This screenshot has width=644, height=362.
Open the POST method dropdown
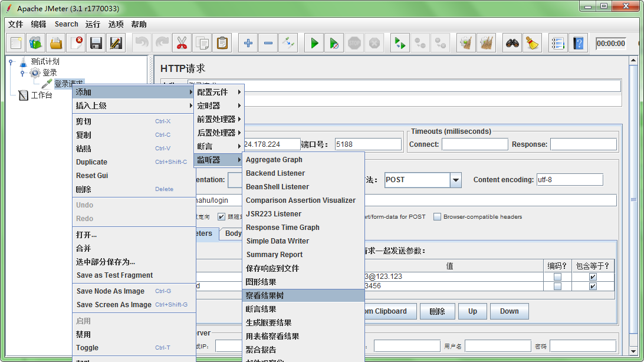click(455, 180)
